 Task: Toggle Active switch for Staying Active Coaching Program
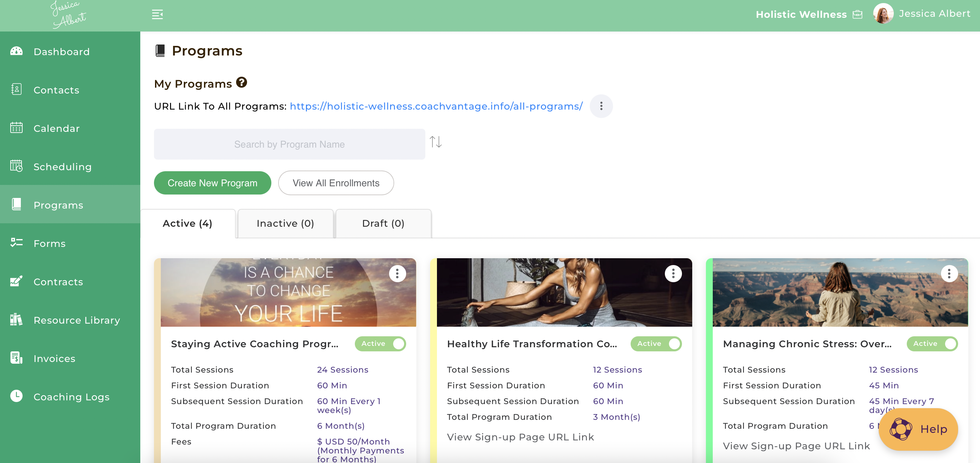pyautogui.click(x=381, y=344)
